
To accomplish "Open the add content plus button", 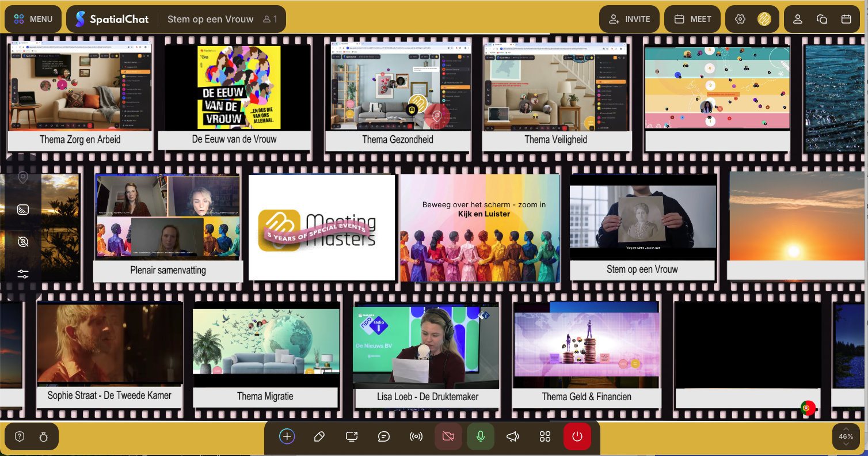I will click(287, 436).
